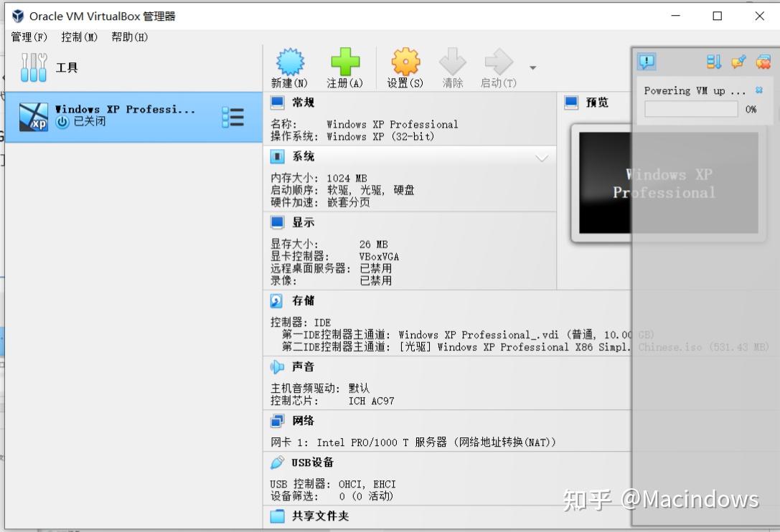Click the delete-all-messages icon in notification panel
Image resolution: width=780 pixels, height=532 pixels.
click(x=762, y=62)
